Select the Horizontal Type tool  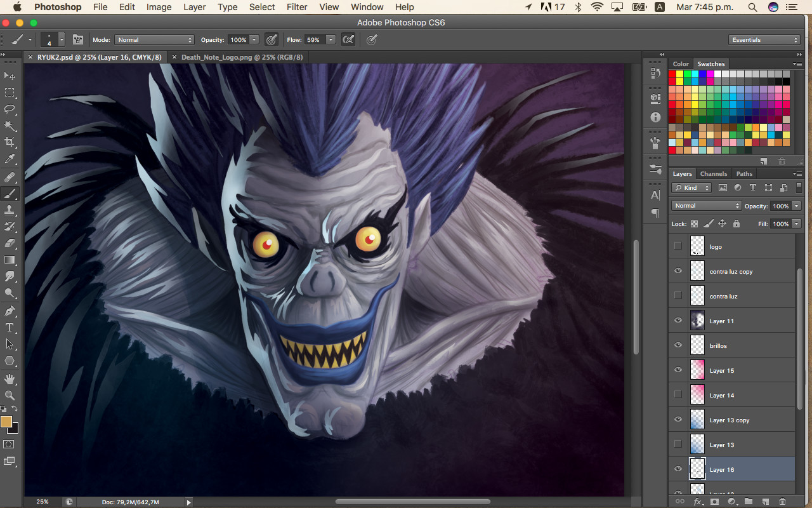tap(10, 328)
